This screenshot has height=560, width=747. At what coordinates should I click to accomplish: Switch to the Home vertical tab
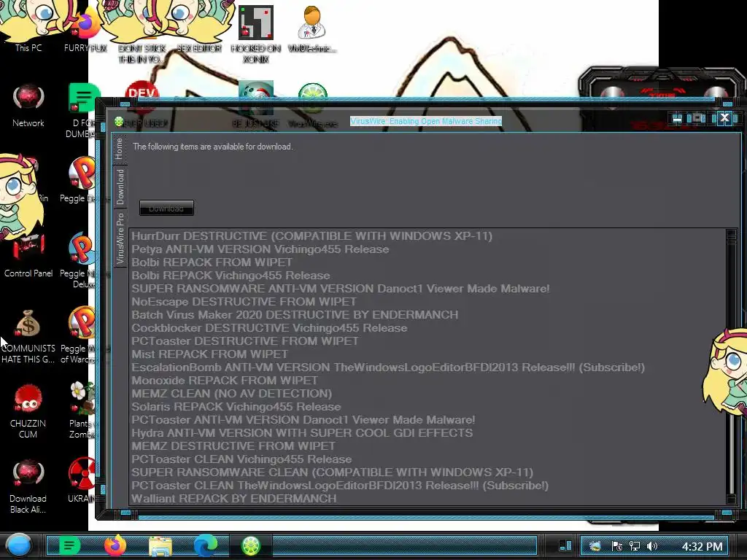119,149
